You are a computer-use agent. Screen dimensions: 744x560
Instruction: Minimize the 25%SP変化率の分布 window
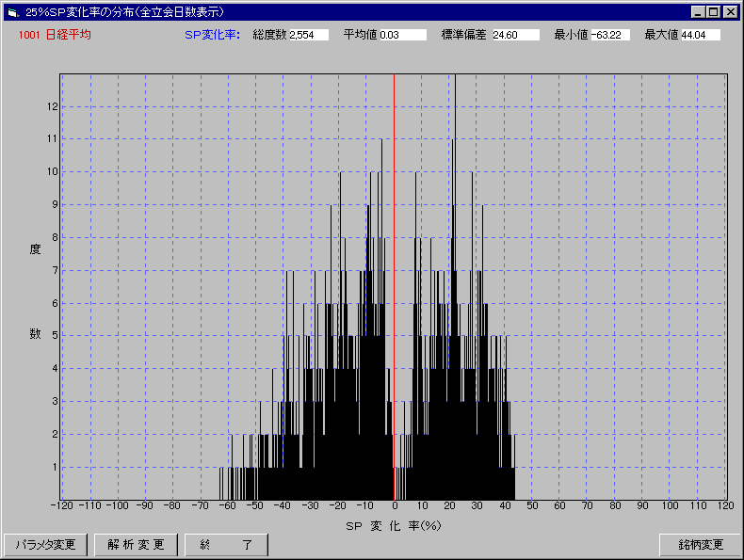pyautogui.click(x=698, y=12)
